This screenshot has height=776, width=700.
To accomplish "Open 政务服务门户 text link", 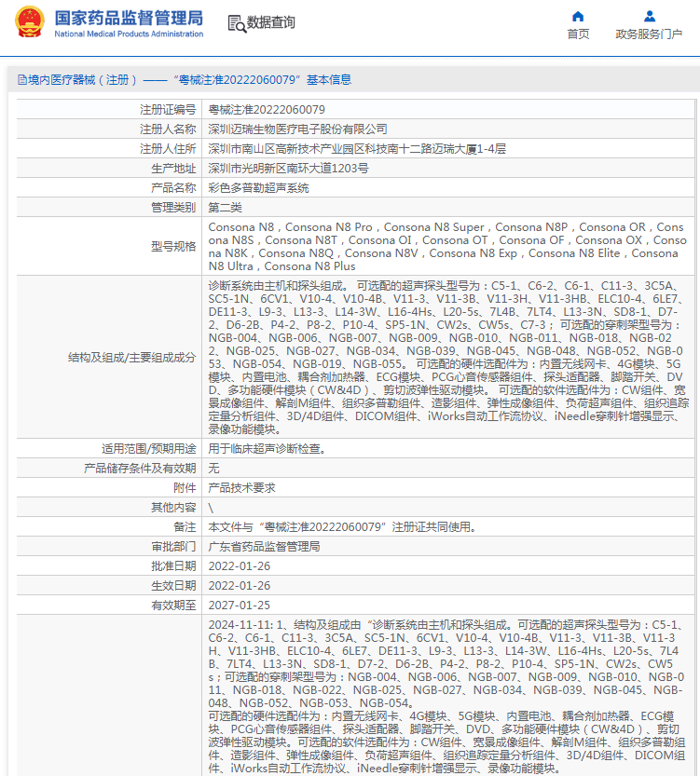I will [x=649, y=34].
